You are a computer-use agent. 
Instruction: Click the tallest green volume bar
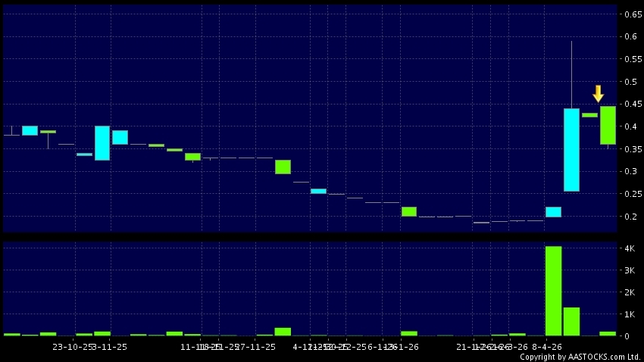click(554, 291)
